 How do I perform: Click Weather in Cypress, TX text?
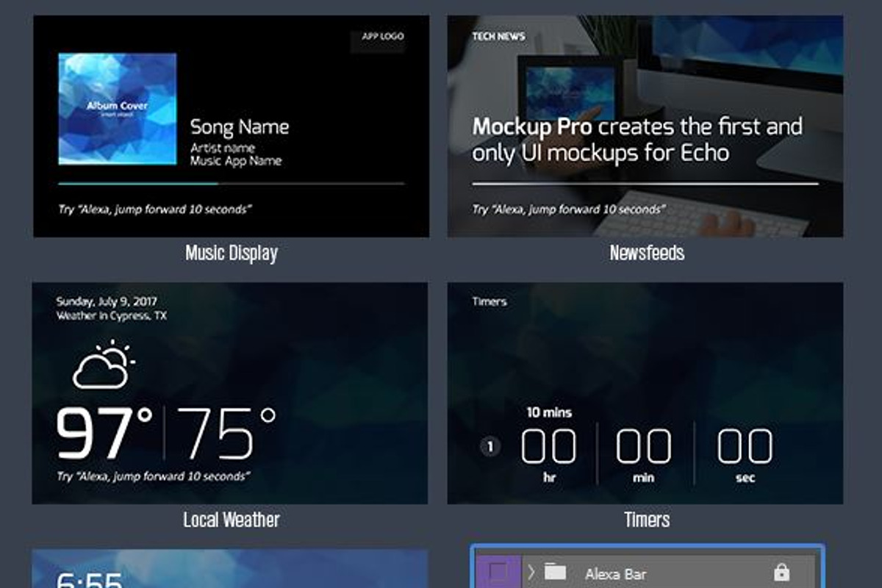click(112, 316)
